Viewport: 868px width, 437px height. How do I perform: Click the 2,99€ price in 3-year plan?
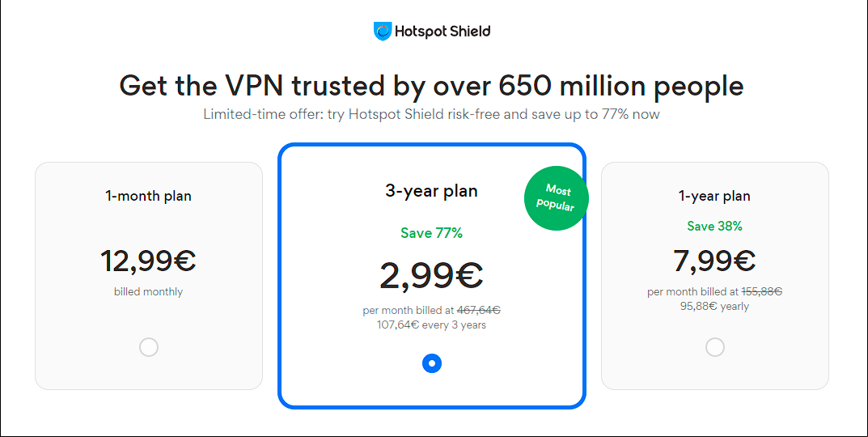pyautogui.click(x=431, y=275)
